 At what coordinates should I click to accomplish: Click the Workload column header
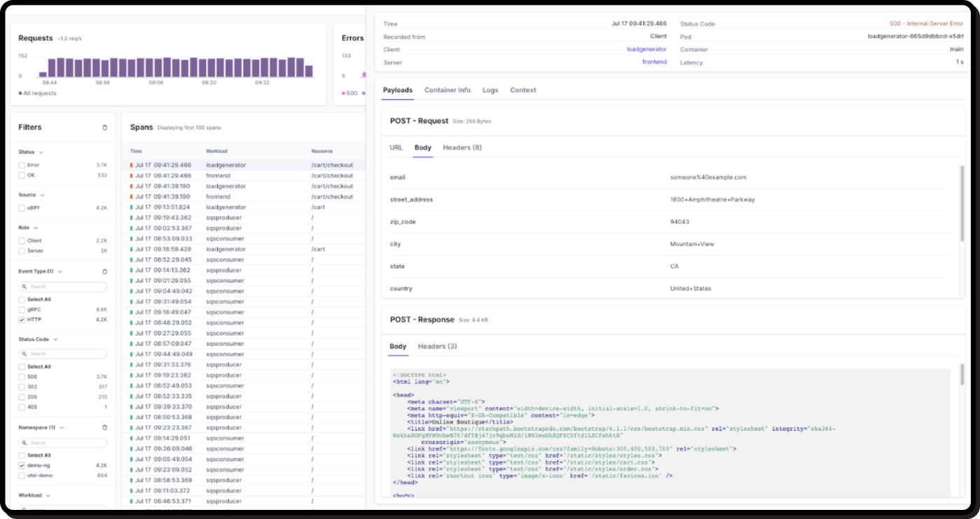point(216,151)
